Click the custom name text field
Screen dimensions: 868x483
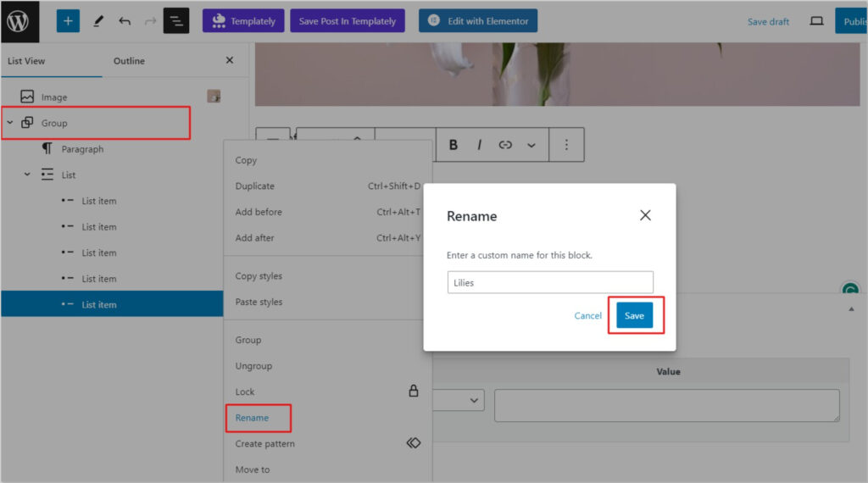tap(550, 283)
